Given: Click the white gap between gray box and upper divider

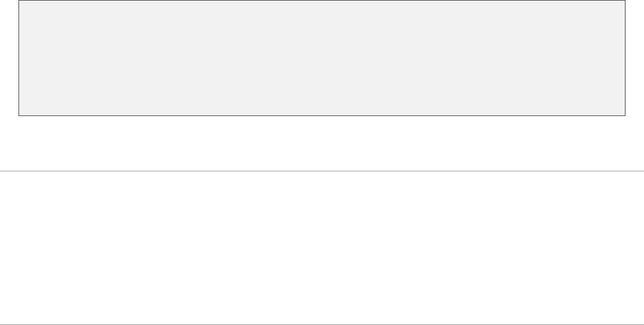Looking at the screenshot, I should (x=321, y=143).
